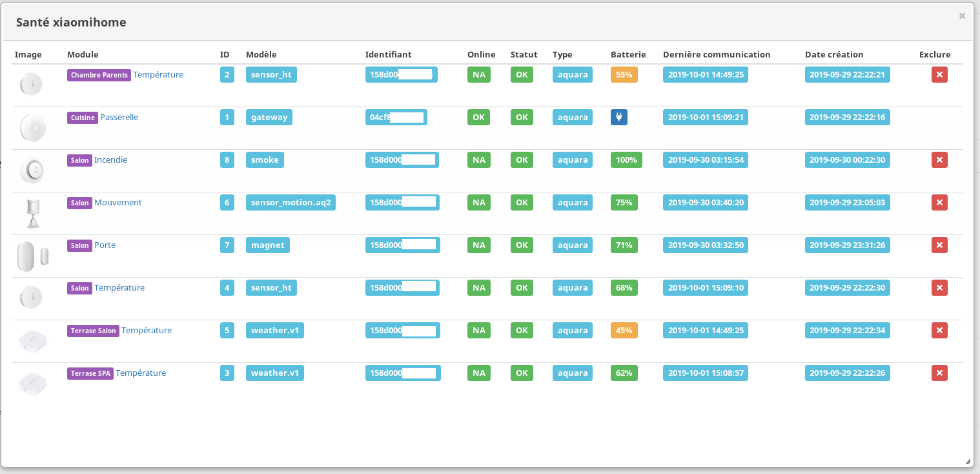Click the ID 8 badge
Screen dimensions: 980x474
(x=227, y=160)
